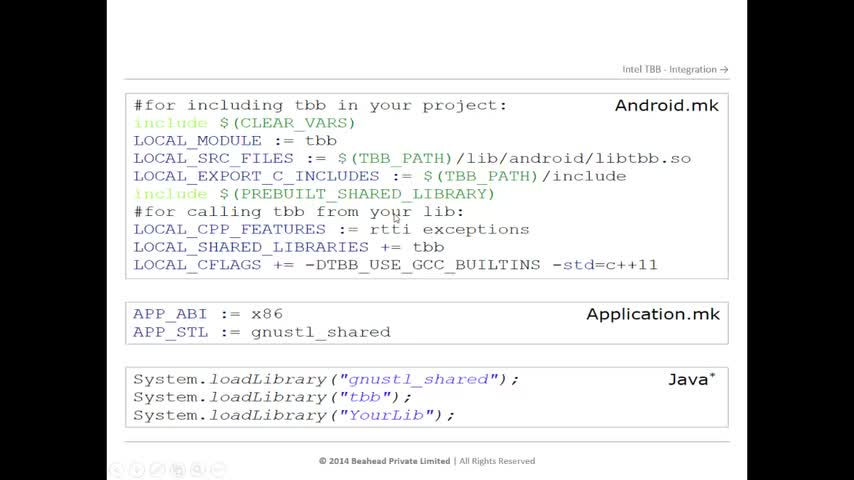Viewport: 854px width, 480px height.
Task: Open the pen and pointer tools control
Action: (x=157, y=469)
